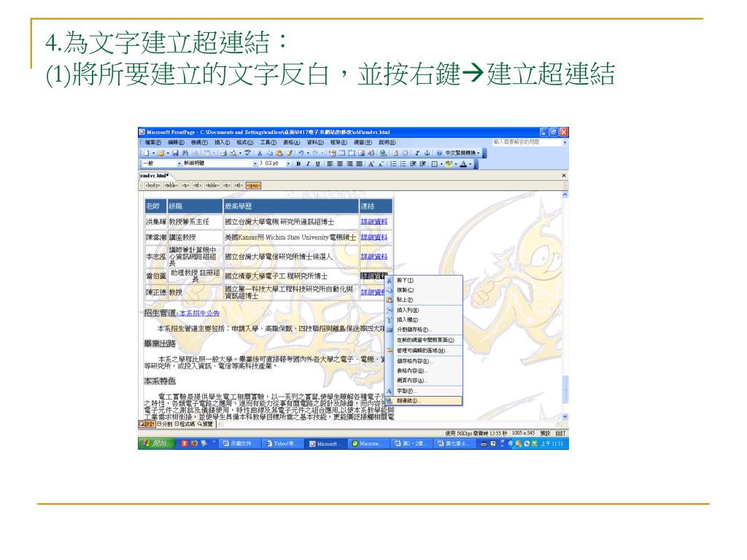Viewport: 747px width, 560px height.
Task: Click the Save disk icon
Action: pos(175,153)
